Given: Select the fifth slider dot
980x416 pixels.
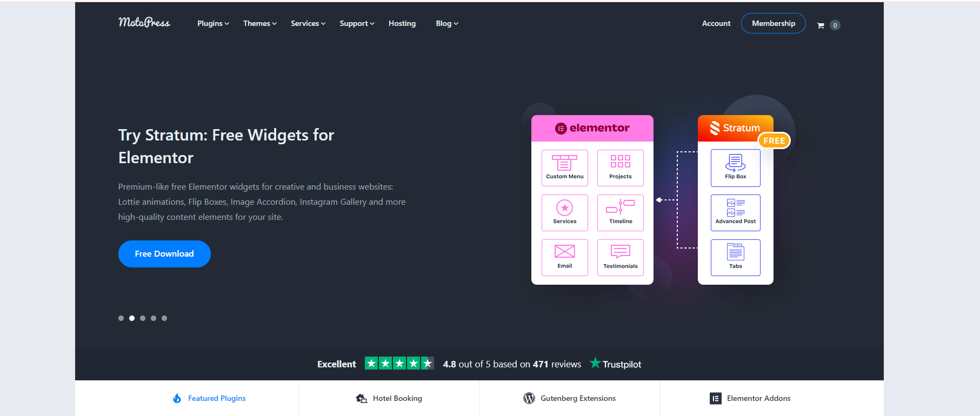Looking at the screenshot, I should 164,318.
